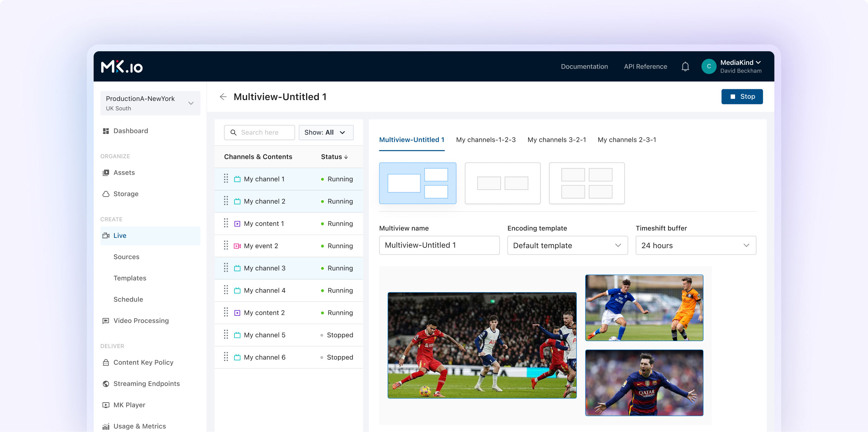868x432 pixels.
Task: Click the drag handle of My event 2
Action: pyautogui.click(x=226, y=245)
